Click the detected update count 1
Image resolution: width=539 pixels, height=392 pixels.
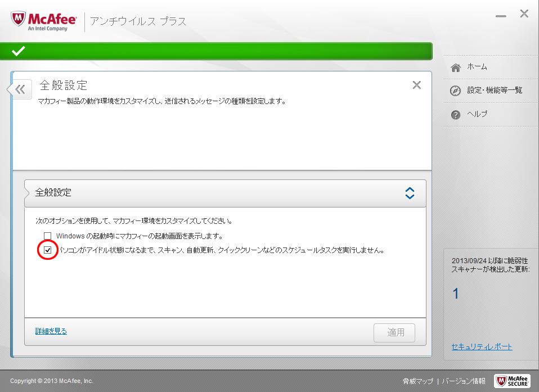coord(456,294)
